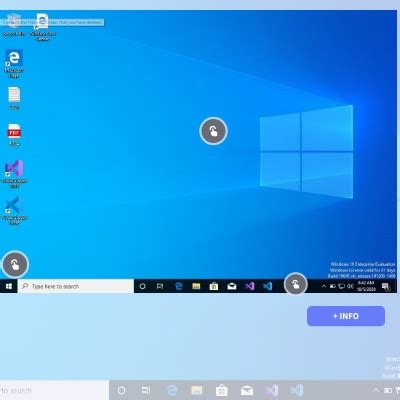Click the 'Type here to search' box
400x400 pixels.
click(76, 286)
